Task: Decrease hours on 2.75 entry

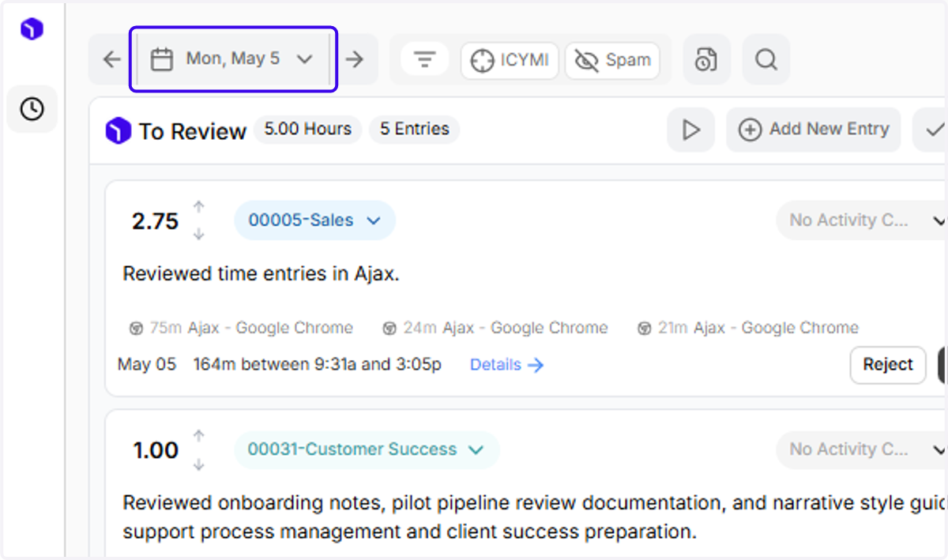Action: coord(199,234)
